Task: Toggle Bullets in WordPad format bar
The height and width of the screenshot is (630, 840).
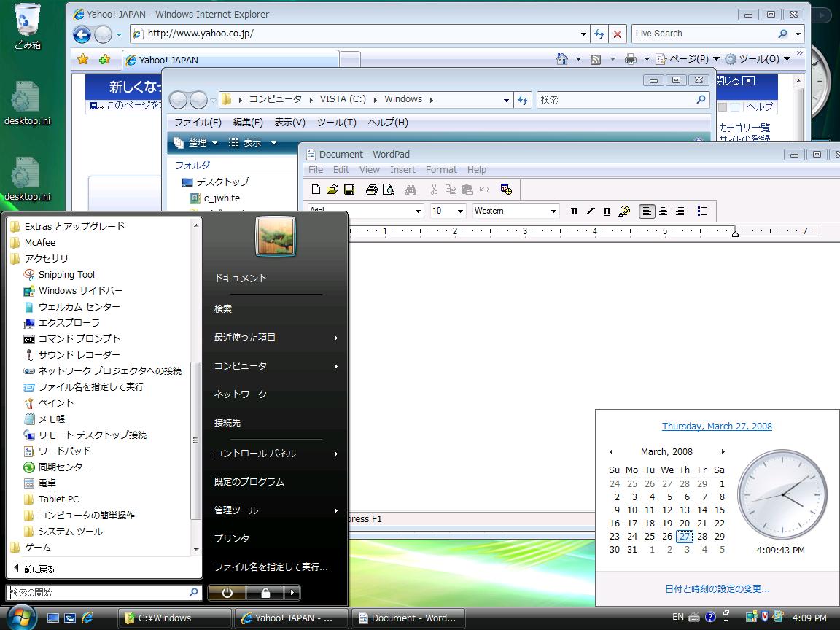Action: pos(702,211)
